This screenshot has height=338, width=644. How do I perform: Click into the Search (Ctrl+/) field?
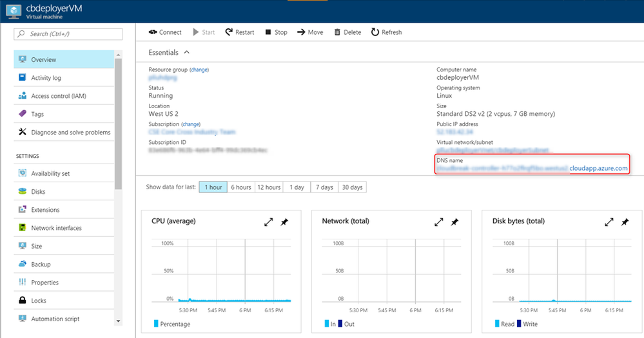(x=68, y=34)
